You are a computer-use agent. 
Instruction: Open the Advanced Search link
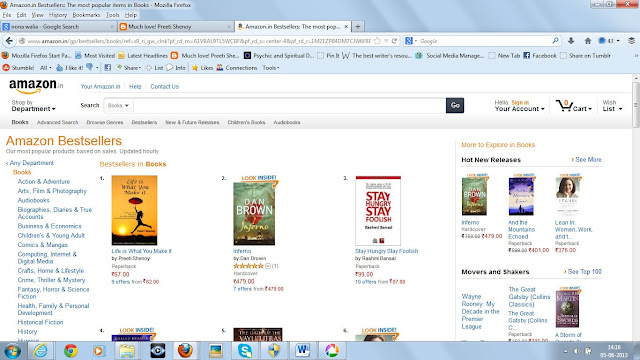coord(58,122)
